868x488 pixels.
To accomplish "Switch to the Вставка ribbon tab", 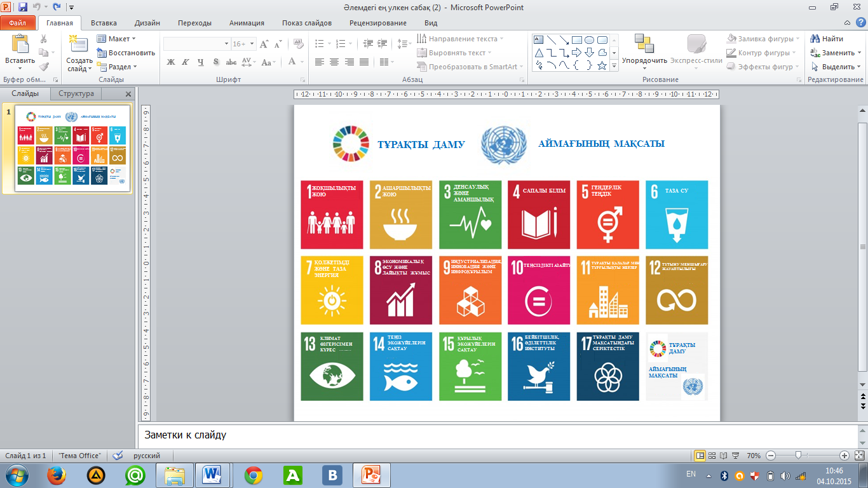I will (x=104, y=23).
